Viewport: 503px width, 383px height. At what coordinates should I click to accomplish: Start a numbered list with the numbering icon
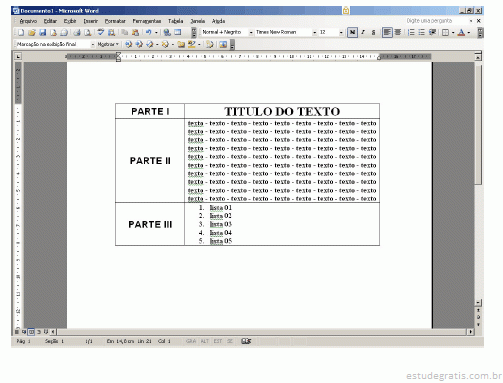pos(411,32)
